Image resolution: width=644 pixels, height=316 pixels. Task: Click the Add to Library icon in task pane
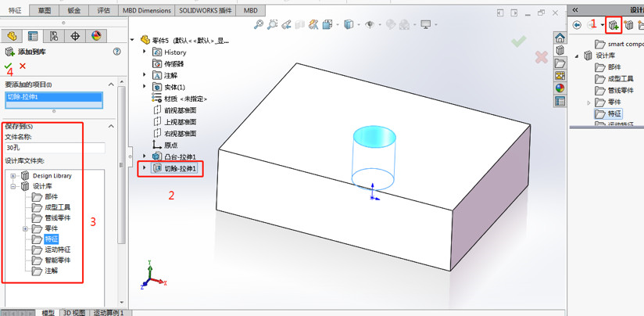614,25
